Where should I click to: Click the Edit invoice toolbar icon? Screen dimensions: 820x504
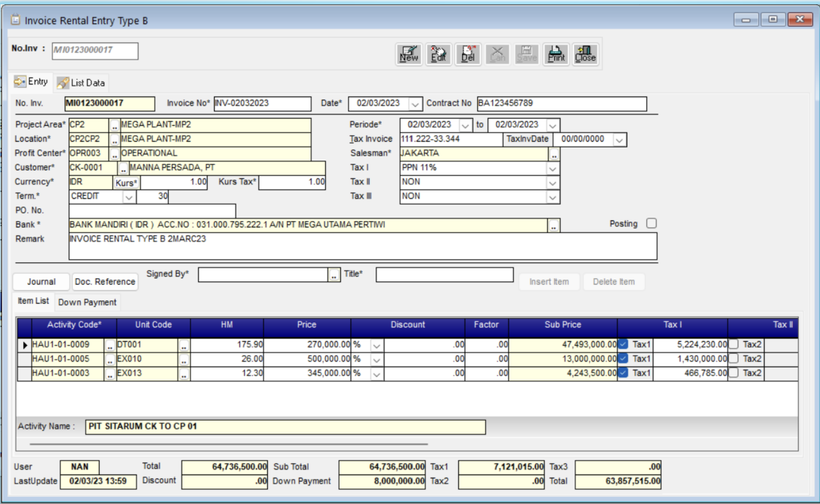click(438, 54)
